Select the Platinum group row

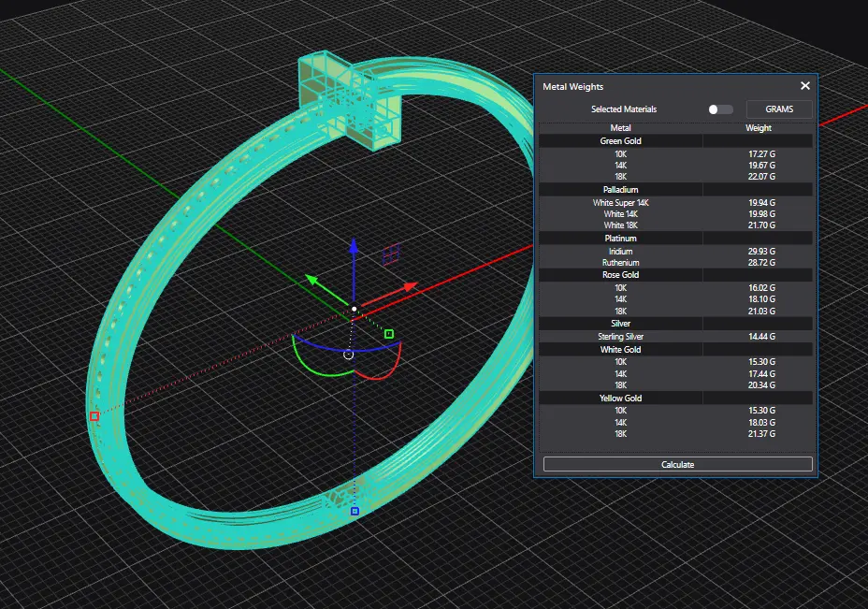coord(620,239)
